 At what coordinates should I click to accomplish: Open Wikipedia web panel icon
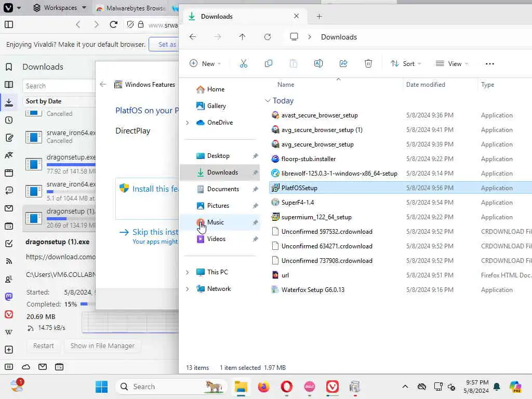(x=9, y=332)
